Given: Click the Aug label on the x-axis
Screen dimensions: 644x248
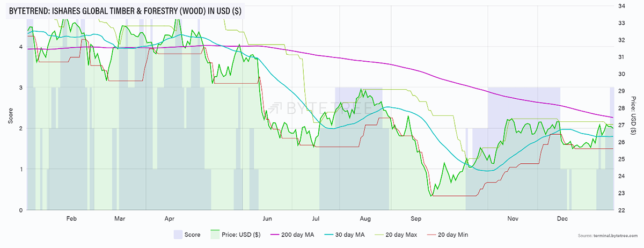Looking at the screenshot, I should pyautogui.click(x=365, y=219).
